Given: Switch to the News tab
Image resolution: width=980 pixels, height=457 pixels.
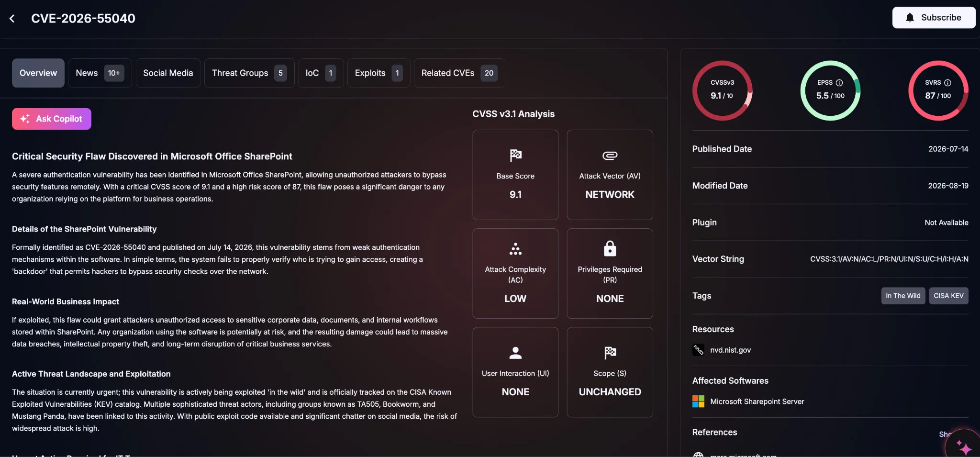Looking at the screenshot, I should click(x=100, y=73).
